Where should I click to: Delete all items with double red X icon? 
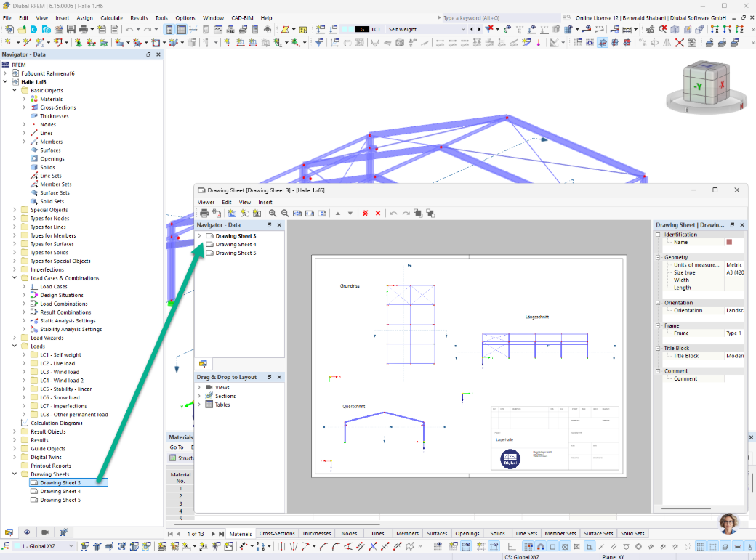coord(366,213)
